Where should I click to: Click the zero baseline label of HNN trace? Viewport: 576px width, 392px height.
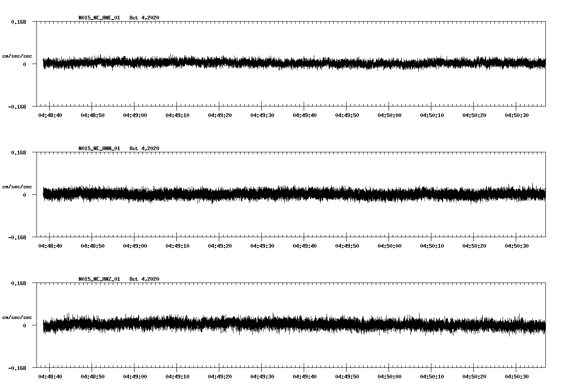click(x=24, y=195)
